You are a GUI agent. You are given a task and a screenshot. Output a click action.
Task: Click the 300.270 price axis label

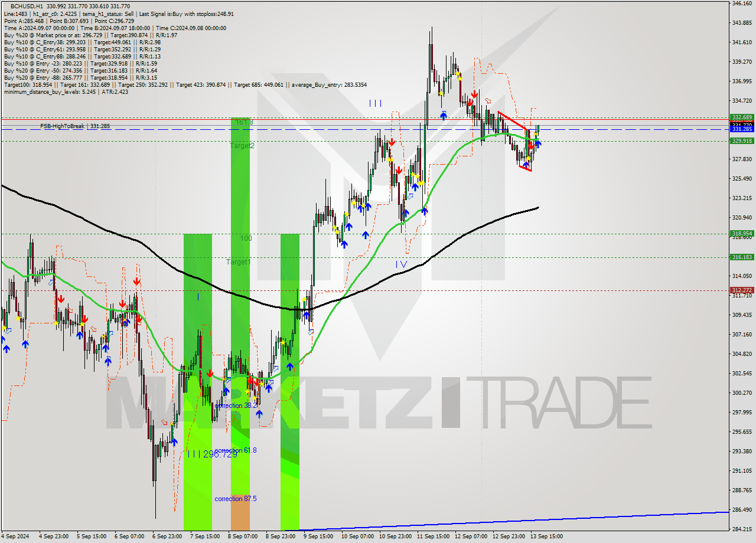click(x=742, y=392)
